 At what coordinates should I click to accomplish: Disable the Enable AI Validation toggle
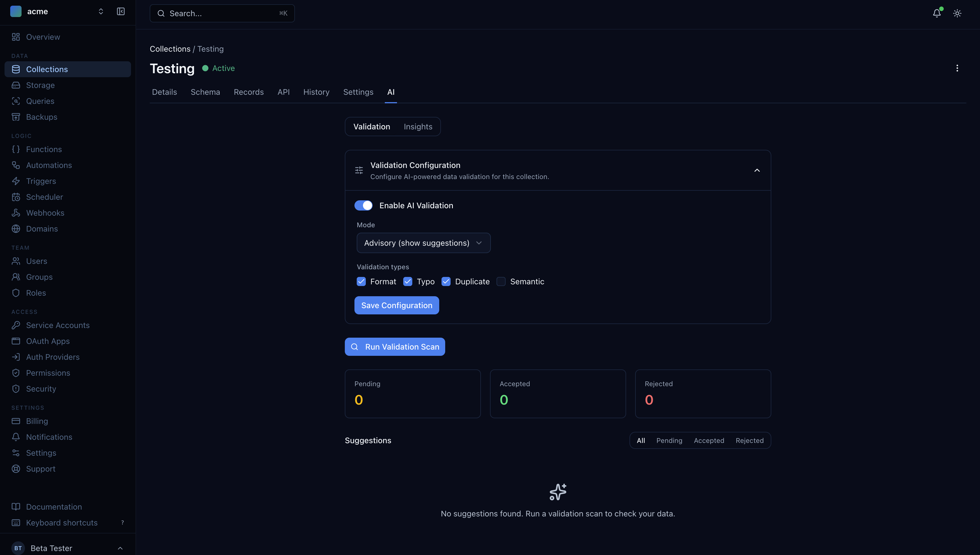[x=363, y=205]
